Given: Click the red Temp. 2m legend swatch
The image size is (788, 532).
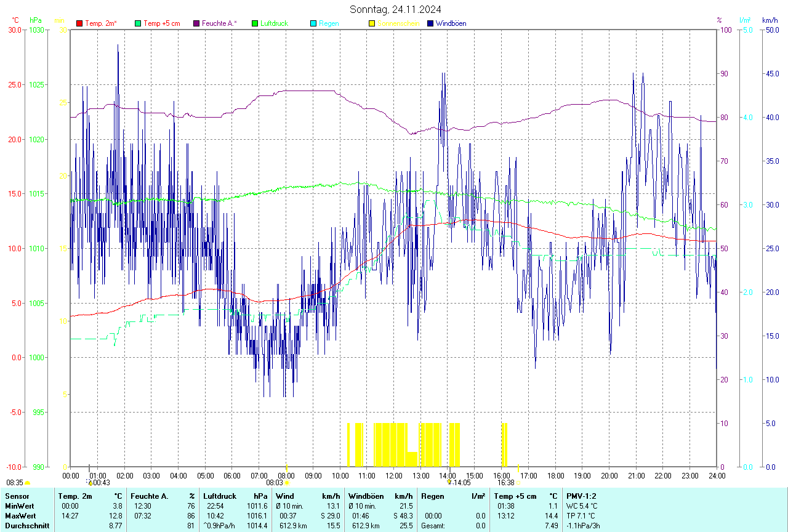Looking at the screenshot, I should [79, 23].
